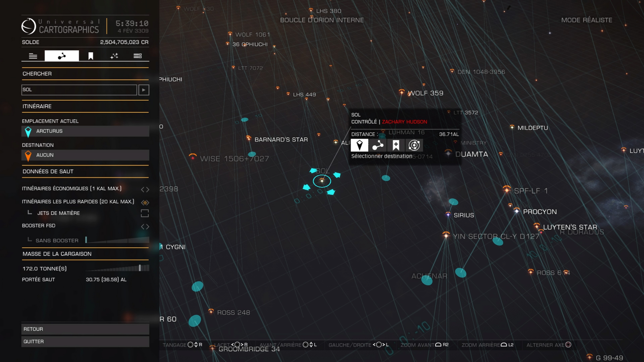Select the ROSS 248 star marker

(211, 311)
